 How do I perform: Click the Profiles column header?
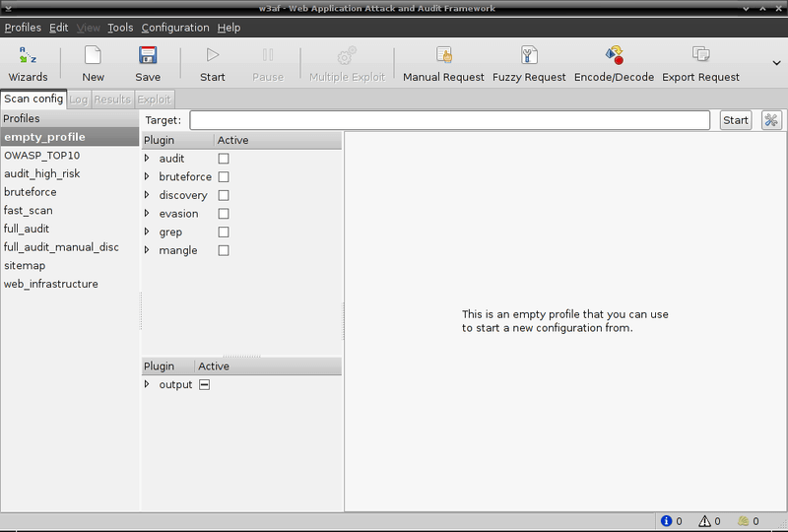69,118
